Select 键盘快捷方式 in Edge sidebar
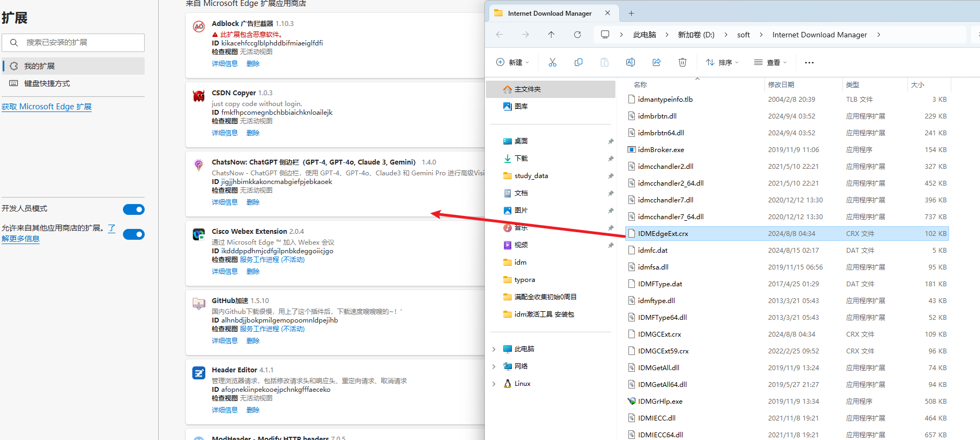 coord(73,83)
